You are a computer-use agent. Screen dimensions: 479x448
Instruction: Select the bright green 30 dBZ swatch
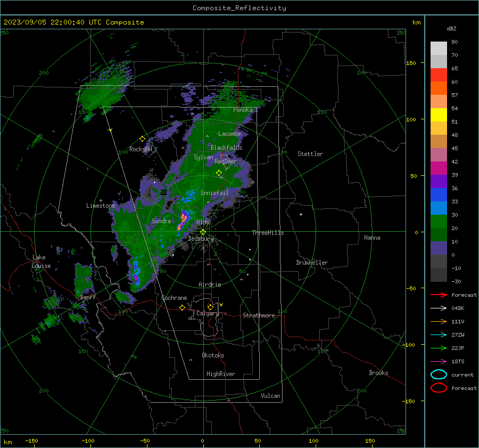point(439,221)
